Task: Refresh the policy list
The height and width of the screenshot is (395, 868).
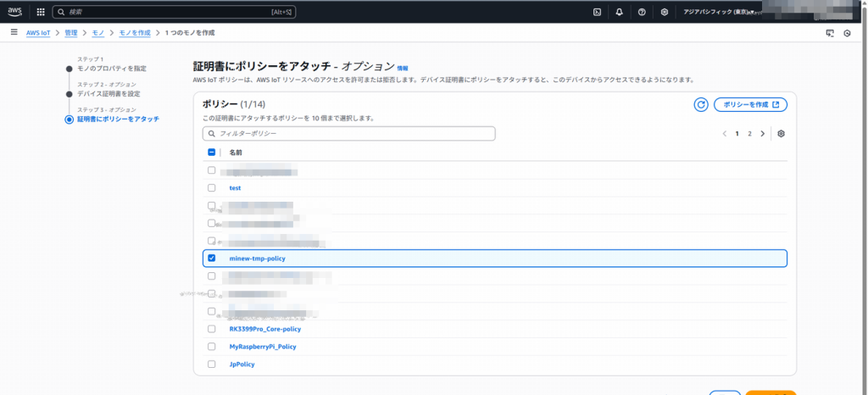Action: point(700,105)
